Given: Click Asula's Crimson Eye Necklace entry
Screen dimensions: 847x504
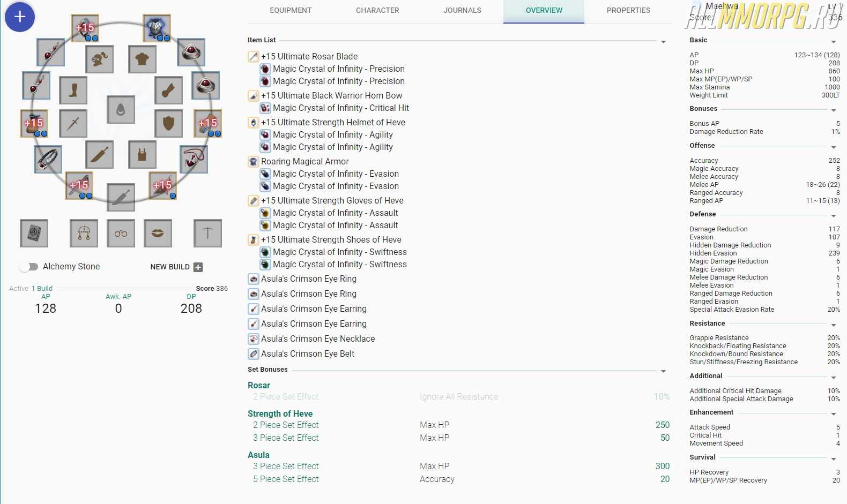Looking at the screenshot, I should (x=318, y=338).
